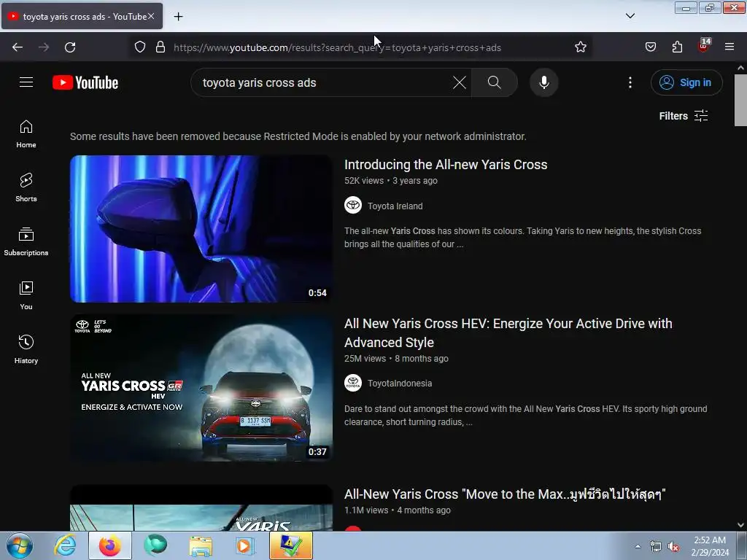The image size is (747, 560).
Task: Click the 52K views 3 years ago text
Action: tap(391, 181)
